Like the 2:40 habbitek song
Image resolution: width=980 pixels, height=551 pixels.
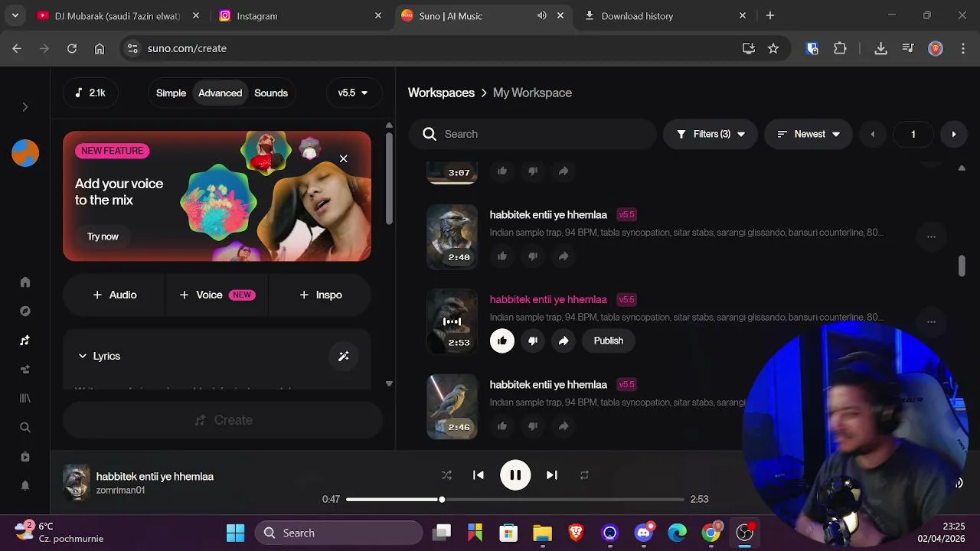click(502, 256)
